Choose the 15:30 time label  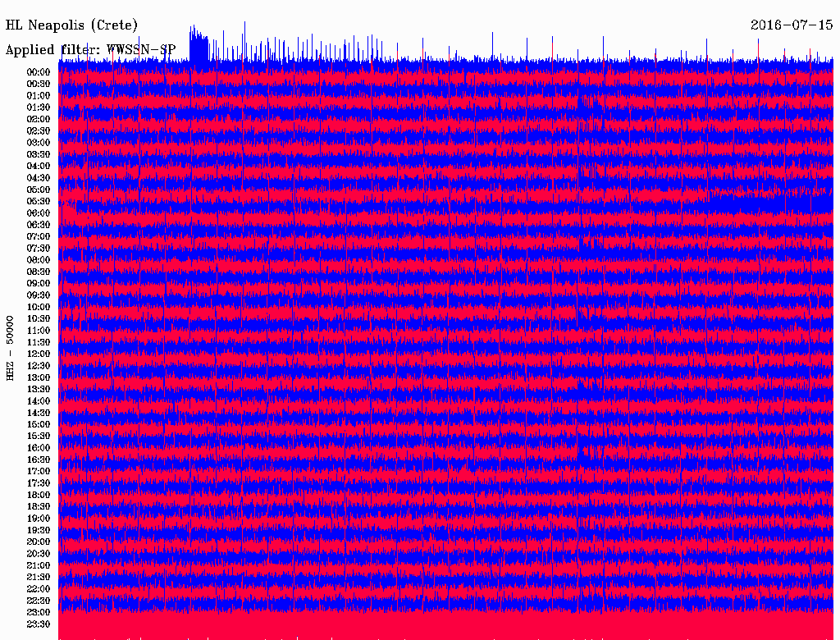click(39, 436)
